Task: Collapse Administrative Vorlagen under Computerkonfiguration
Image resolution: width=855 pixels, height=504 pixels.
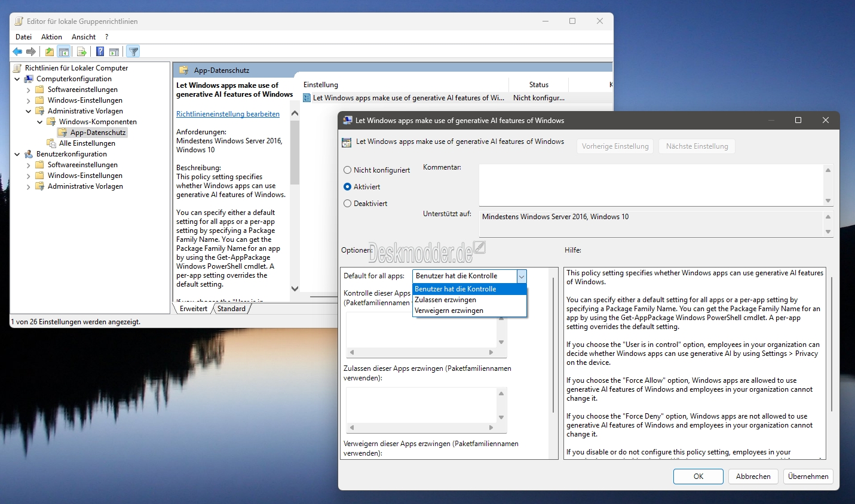Action: 29,111
